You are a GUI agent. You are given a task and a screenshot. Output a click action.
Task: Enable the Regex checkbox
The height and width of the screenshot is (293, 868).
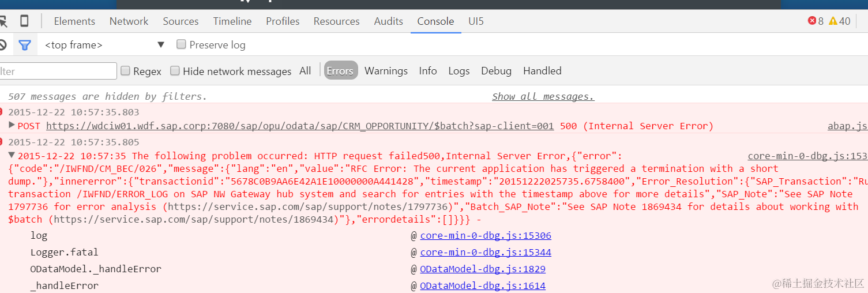[x=125, y=71]
